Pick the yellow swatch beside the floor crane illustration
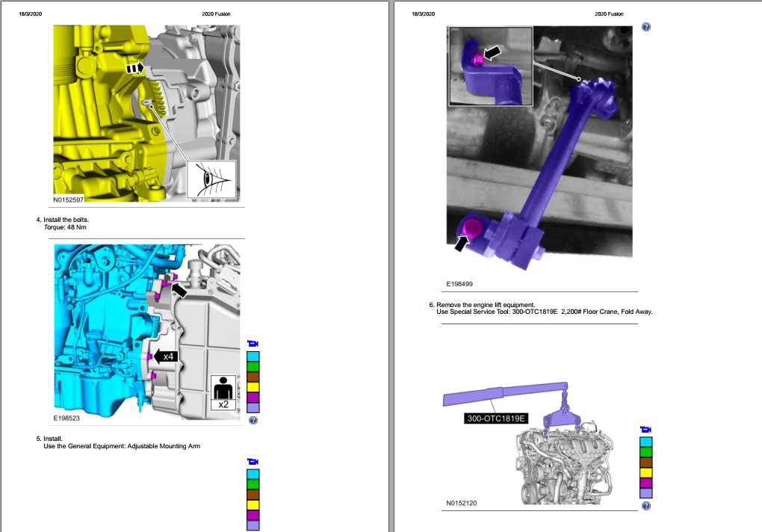Screen dimensions: 762x532 (646, 473)
